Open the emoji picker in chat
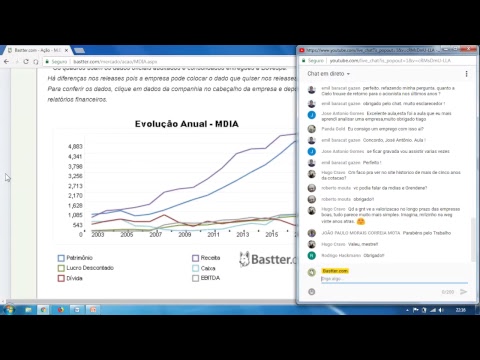 (x=312, y=292)
